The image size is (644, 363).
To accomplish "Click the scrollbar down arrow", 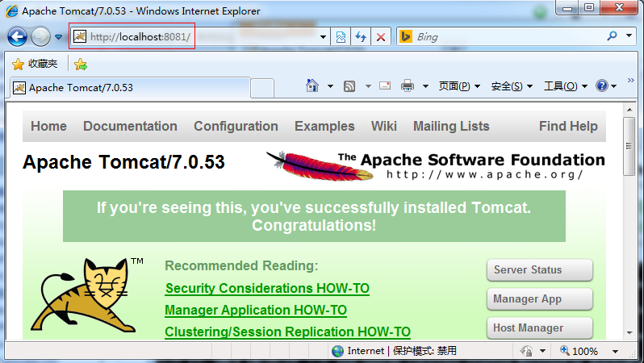I will 629,333.
